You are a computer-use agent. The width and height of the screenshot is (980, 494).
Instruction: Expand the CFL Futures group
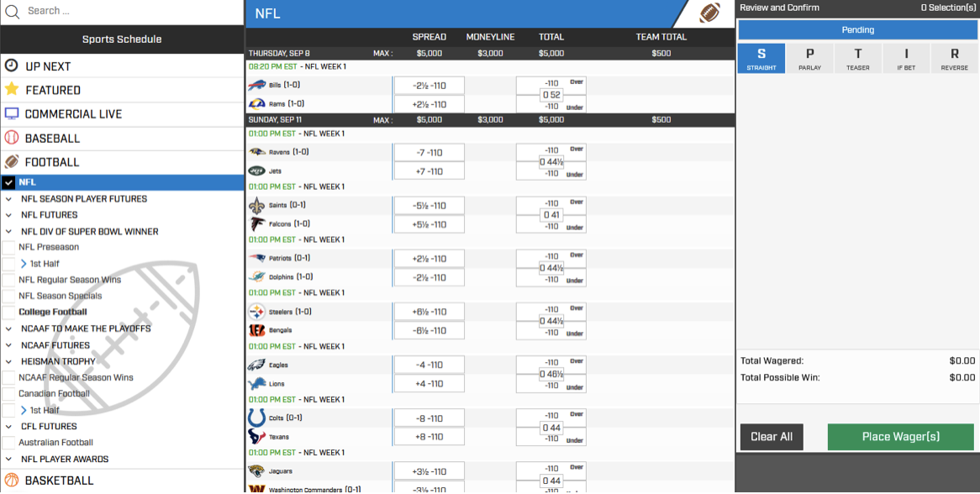pyautogui.click(x=8, y=427)
